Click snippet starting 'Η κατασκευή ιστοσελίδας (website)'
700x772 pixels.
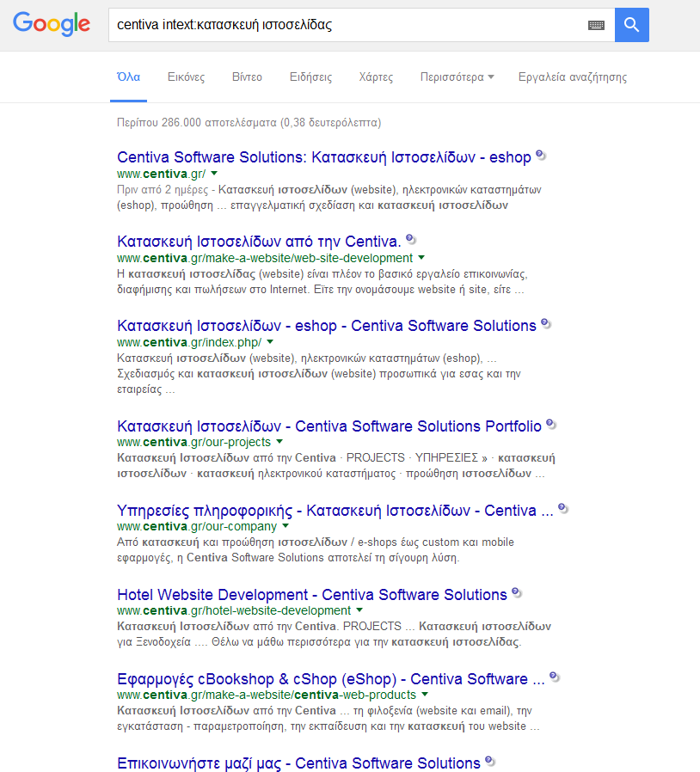pyautogui.click(x=322, y=282)
